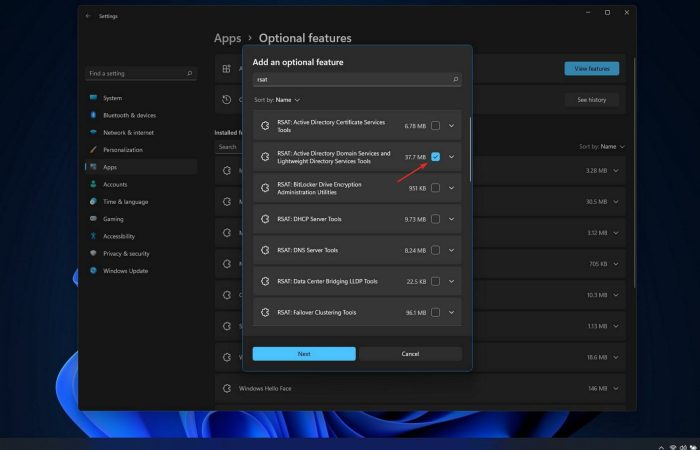Click the grid-plus icon beside the View features row
This screenshot has height=450, width=700.
pyautogui.click(x=227, y=69)
